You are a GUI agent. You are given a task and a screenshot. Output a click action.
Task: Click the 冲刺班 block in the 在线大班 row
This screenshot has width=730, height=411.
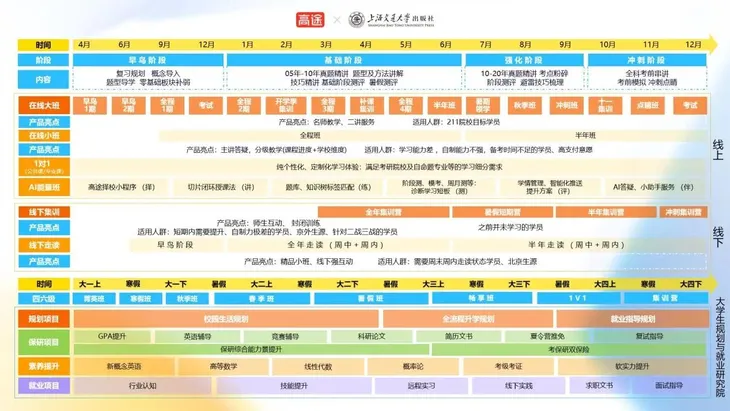tap(567, 106)
